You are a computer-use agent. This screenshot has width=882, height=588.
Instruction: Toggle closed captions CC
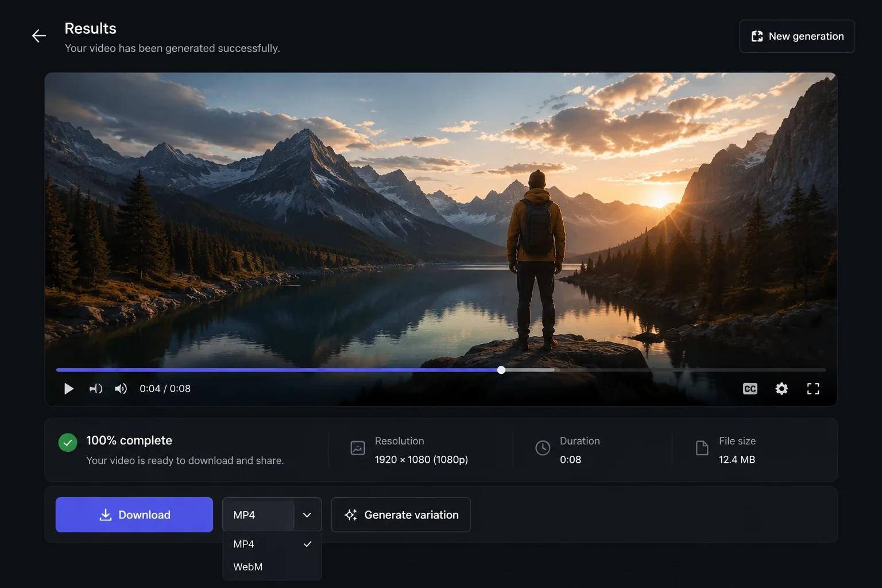pos(750,389)
